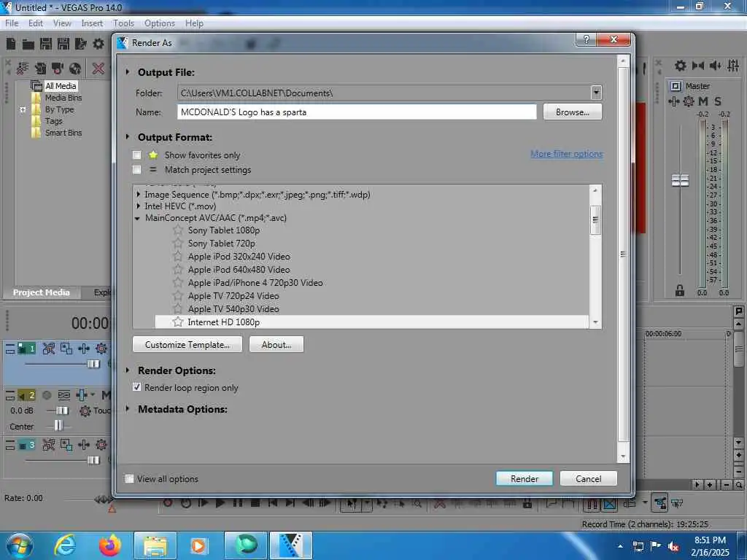The height and width of the screenshot is (560, 747).
Task: Collapse the Output Format section
Action: (128, 136)
